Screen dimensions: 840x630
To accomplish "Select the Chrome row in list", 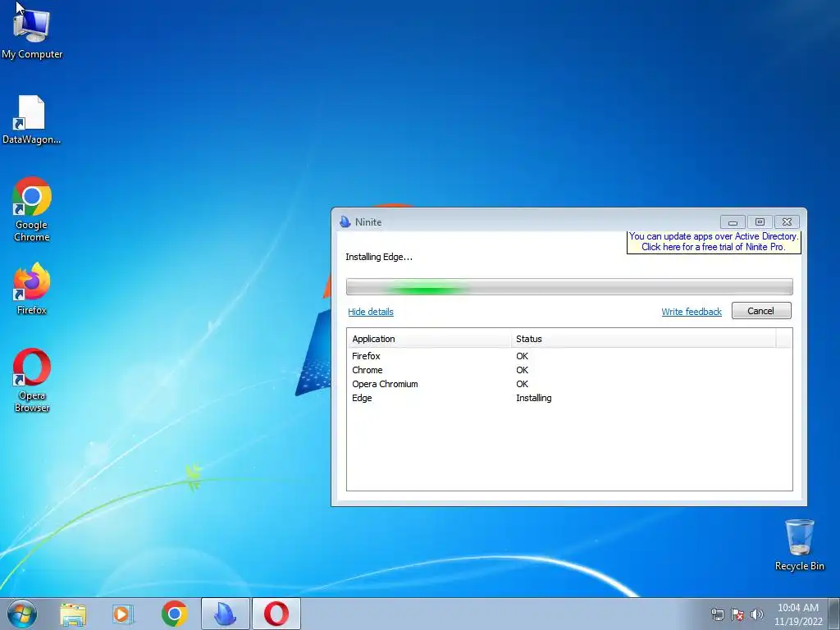I will pyautogui.click(x=569, y=370).
